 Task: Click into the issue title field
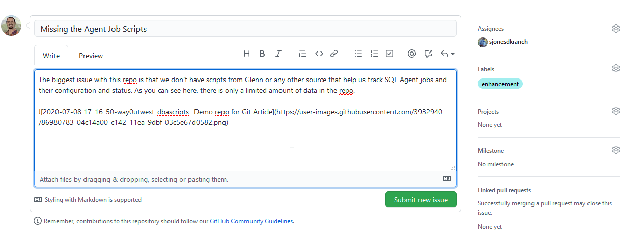tap(245, 29)
